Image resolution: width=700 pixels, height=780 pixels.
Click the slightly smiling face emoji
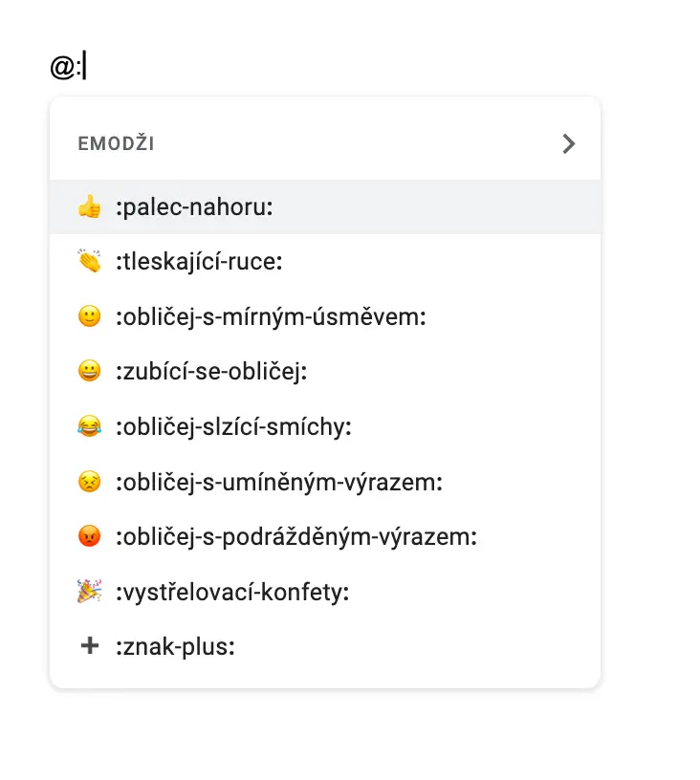89,316
